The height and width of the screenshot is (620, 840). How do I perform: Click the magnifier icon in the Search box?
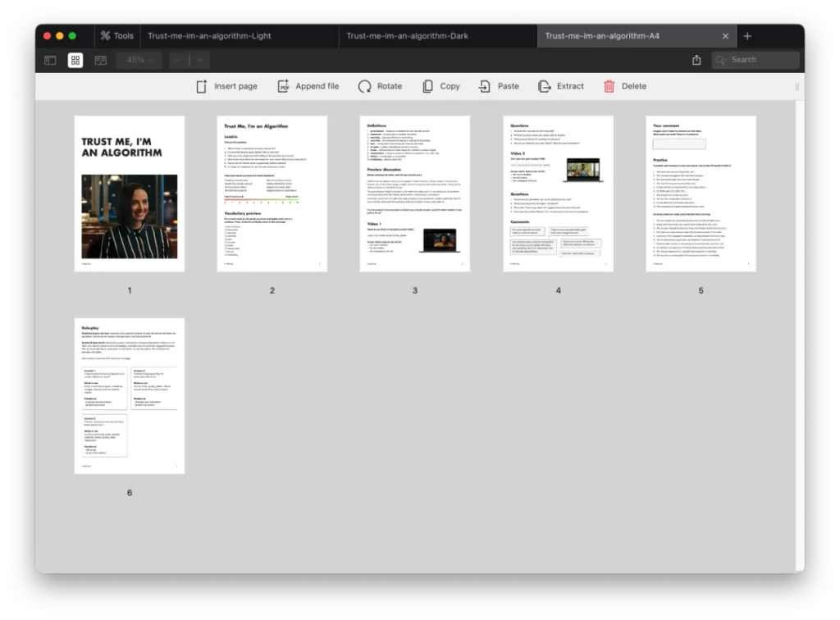(720, 60)
